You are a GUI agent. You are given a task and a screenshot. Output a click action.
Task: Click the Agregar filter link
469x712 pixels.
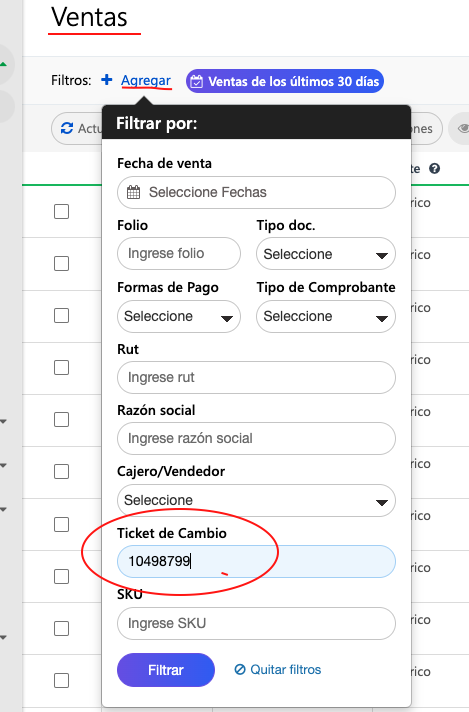point(146,80)
